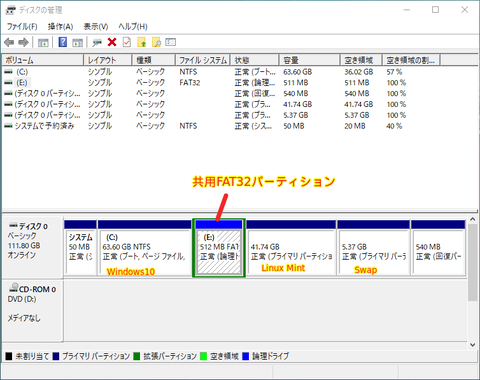Image resolution: width=480 pixels, height=380 pixels.
Task: Click the dark green 拡張パーティション legend swatch
Action: pyautogui.click(x=137, y=356)
